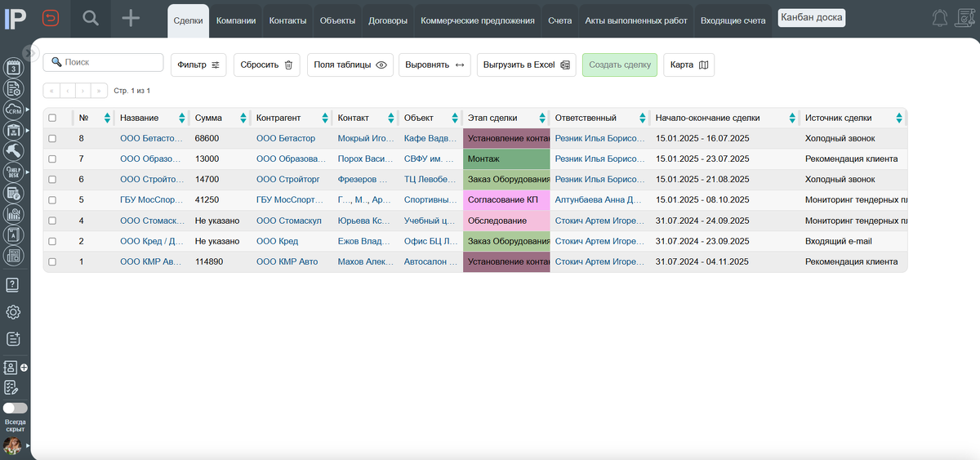Viewport: 980px width, 460px height.
Task: Click the IP logo at top left
Action: [16, 18]
